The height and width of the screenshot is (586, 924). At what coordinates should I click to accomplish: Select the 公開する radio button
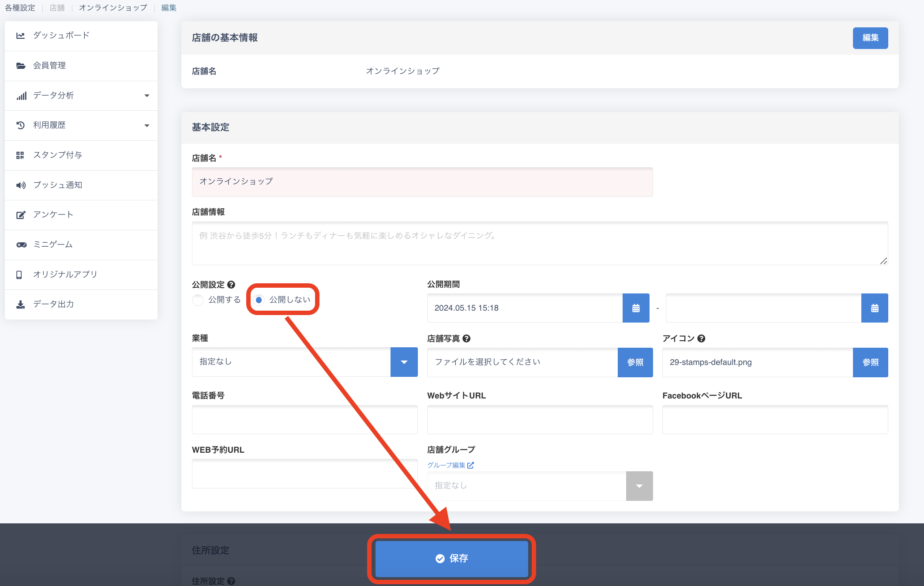point(198,300)
